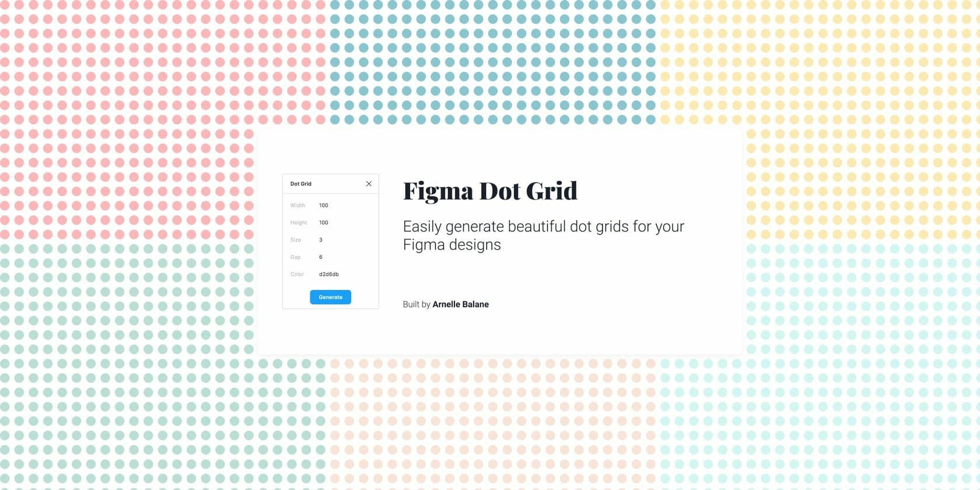Click the Dot Grid dialog title
Screen dimensions: 980x490
click(301, 183)
